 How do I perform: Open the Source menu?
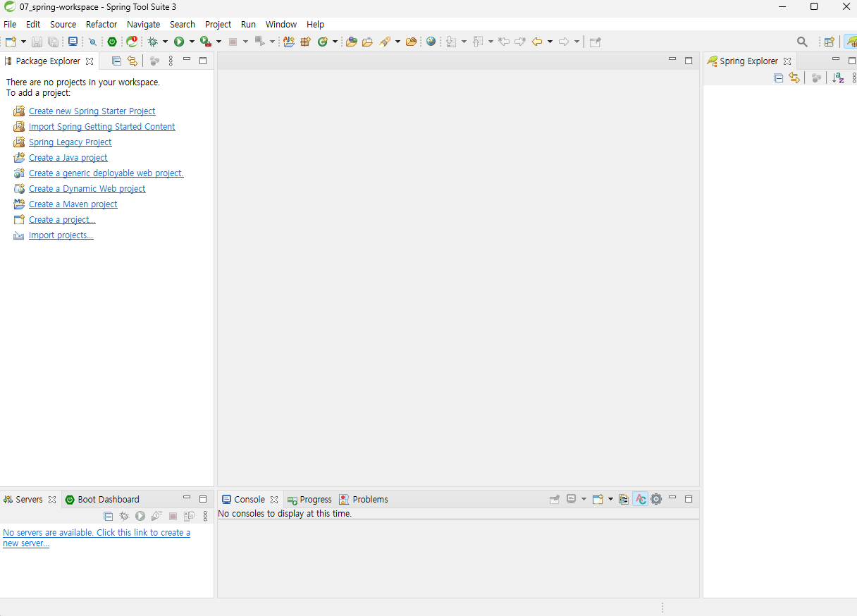click(63, 24)
